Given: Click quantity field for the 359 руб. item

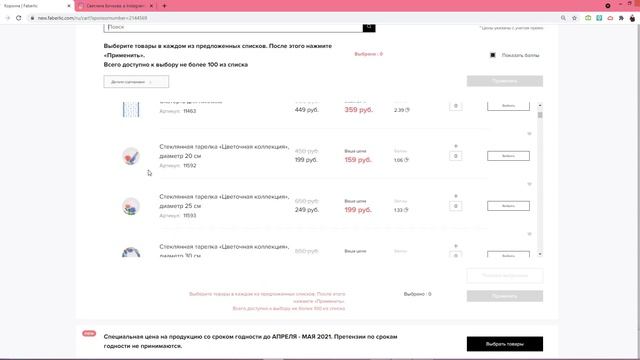Looking at the screenshot, I should click(x=456, y=106).
